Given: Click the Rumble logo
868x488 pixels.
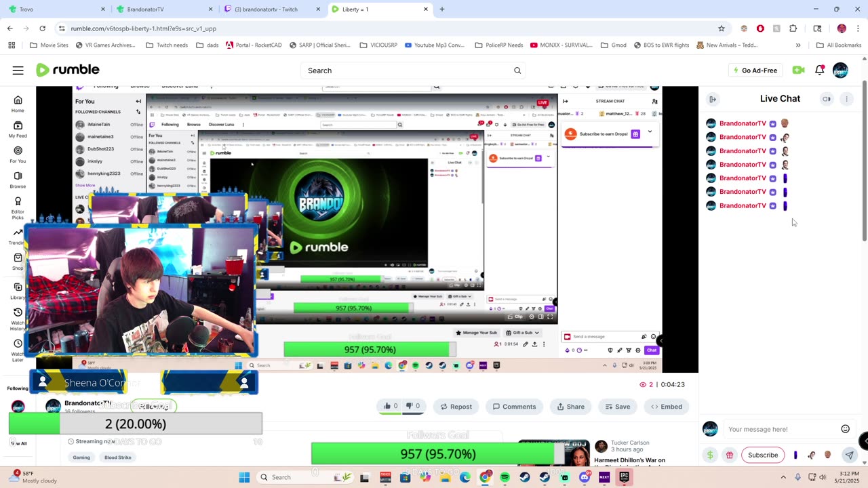Looking at the screenshot, I should [x=68, y=70].
